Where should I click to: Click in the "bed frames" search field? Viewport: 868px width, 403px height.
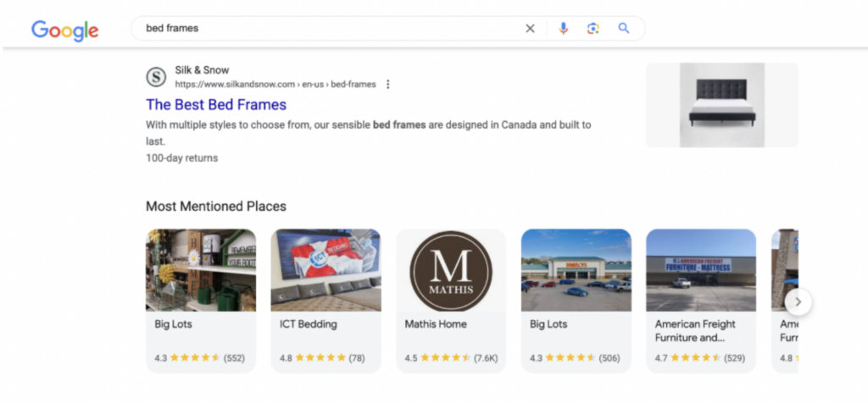tap(331, 29)
